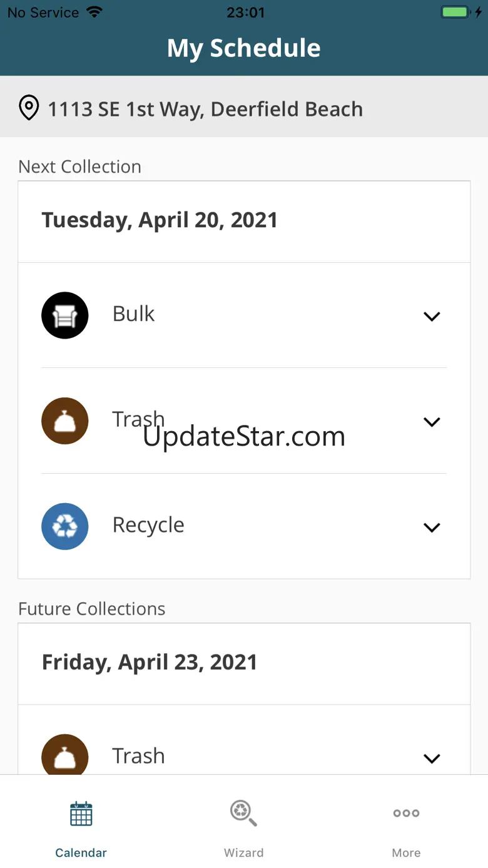Tap the blue Recycle icon
Screen dimensions: 488x868
pyautogui.click(x=65, y=526)
